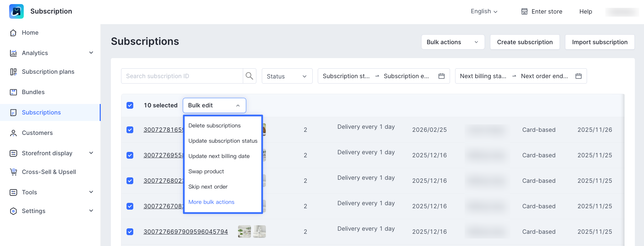Open the Status filter dropdown
Viewport: 644px width, 246px height.
[x=287, y=76]
